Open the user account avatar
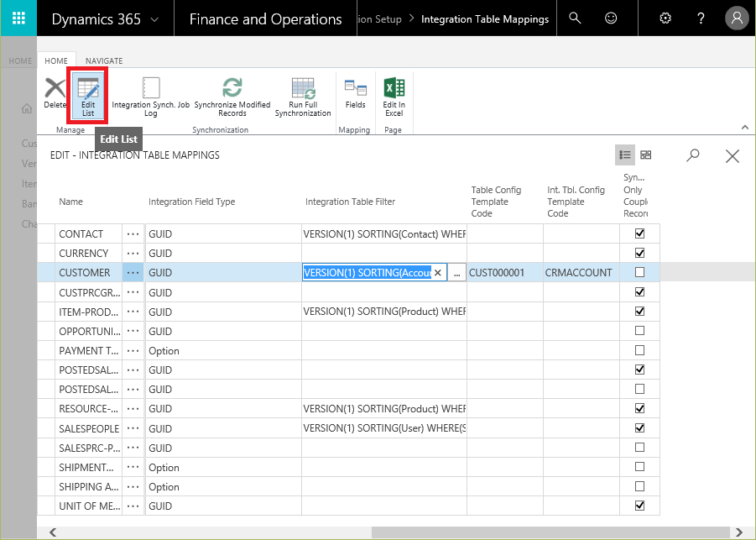The image size is (756, 540). pos(737,18)
